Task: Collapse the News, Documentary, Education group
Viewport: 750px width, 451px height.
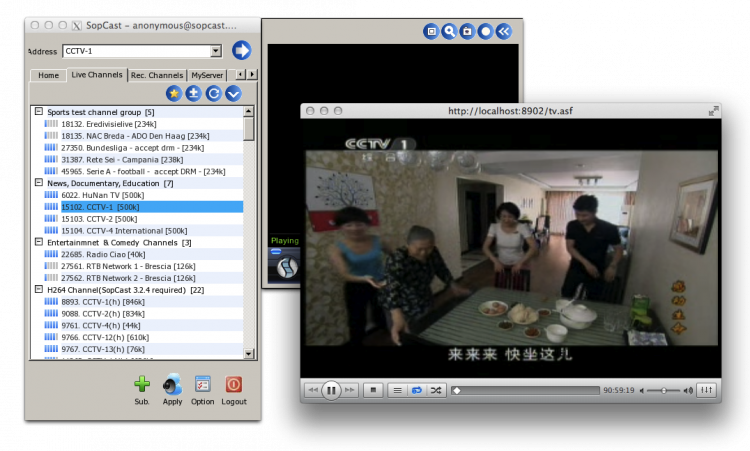Action: [39, 183]
